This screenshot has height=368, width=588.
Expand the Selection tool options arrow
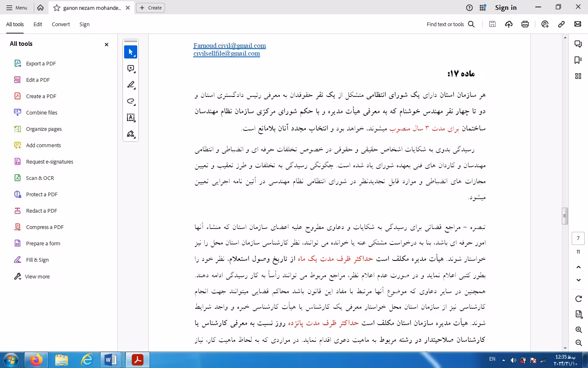click(x=135, y=56)
